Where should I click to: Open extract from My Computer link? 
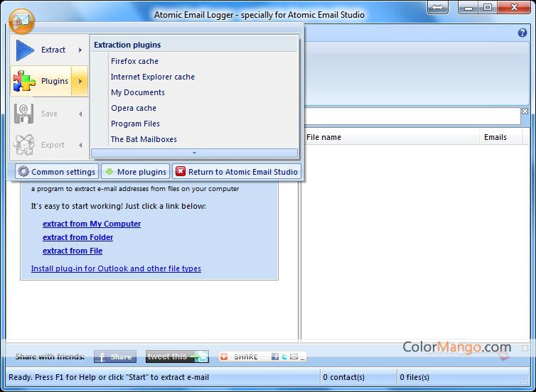pyautogui.click(x=92, y=224)
